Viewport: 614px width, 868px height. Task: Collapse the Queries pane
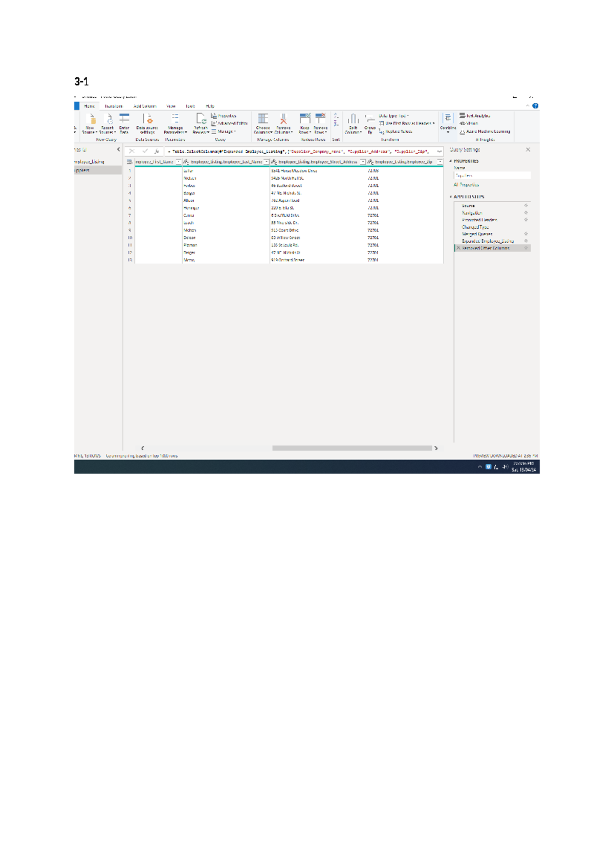pos(119,149)
